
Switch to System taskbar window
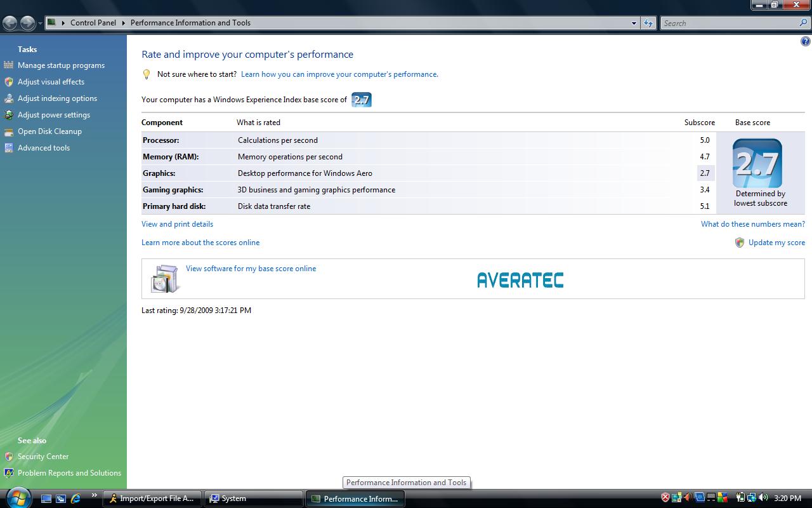254,498
